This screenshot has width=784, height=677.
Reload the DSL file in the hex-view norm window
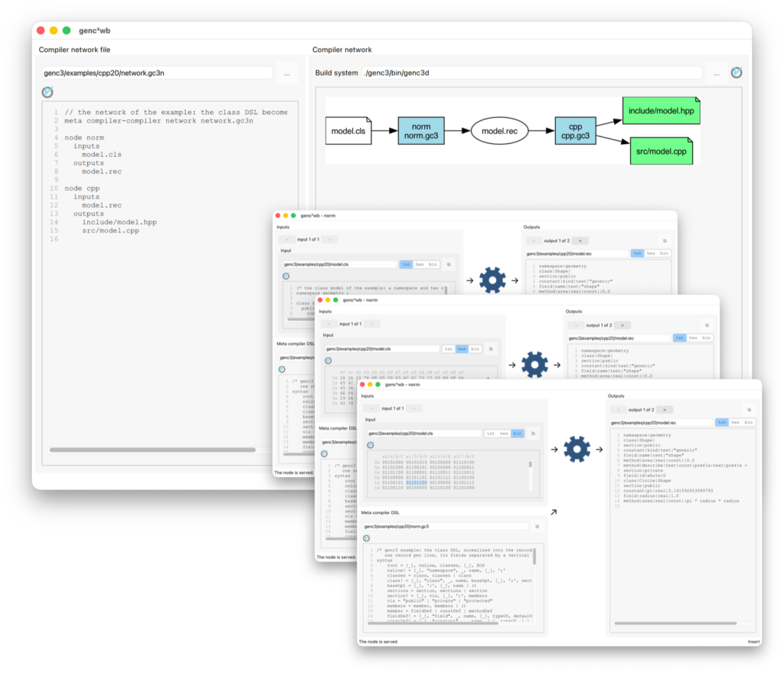pos(324,453)
